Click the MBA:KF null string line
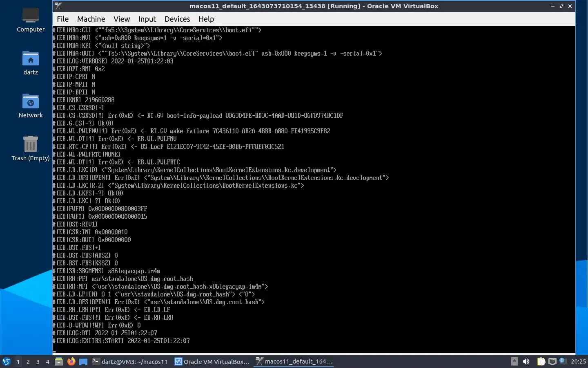 point(102,45)
